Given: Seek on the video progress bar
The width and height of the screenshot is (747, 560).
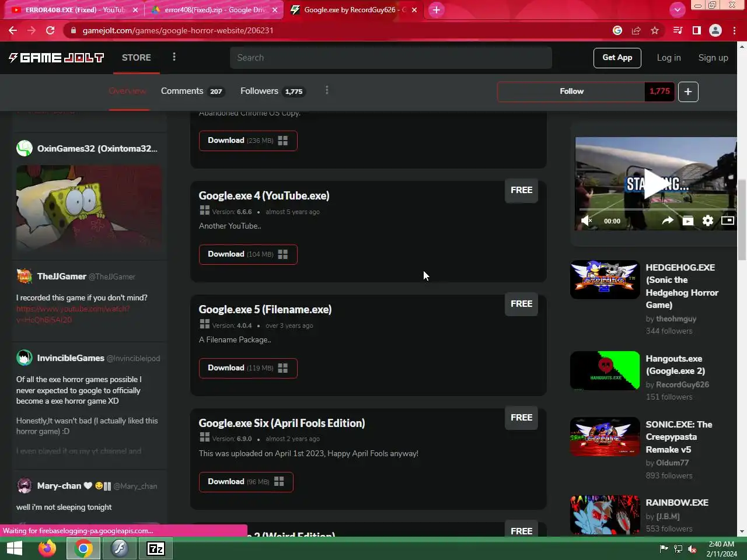Looking at the screenshot, I should click(657, 208).
